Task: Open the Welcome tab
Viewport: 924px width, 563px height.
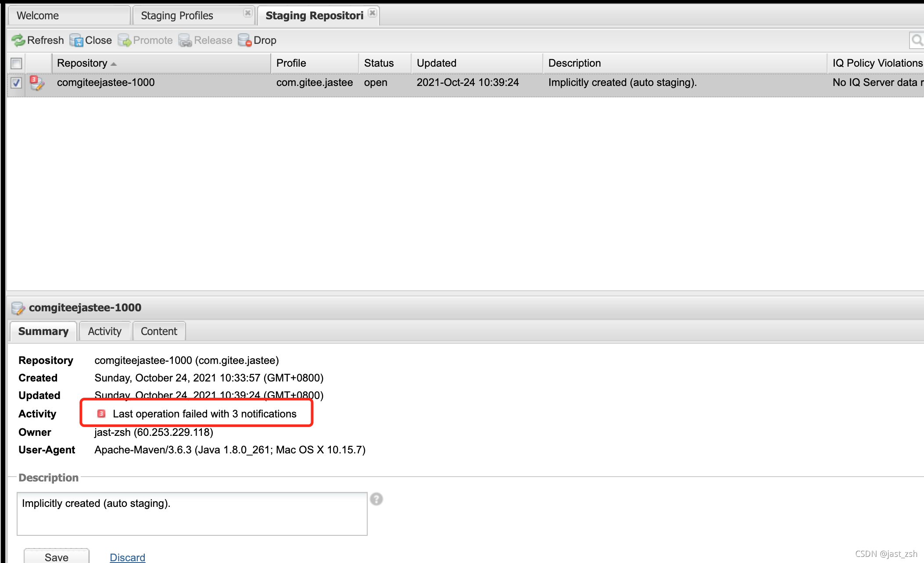Action: pos(38,16)
